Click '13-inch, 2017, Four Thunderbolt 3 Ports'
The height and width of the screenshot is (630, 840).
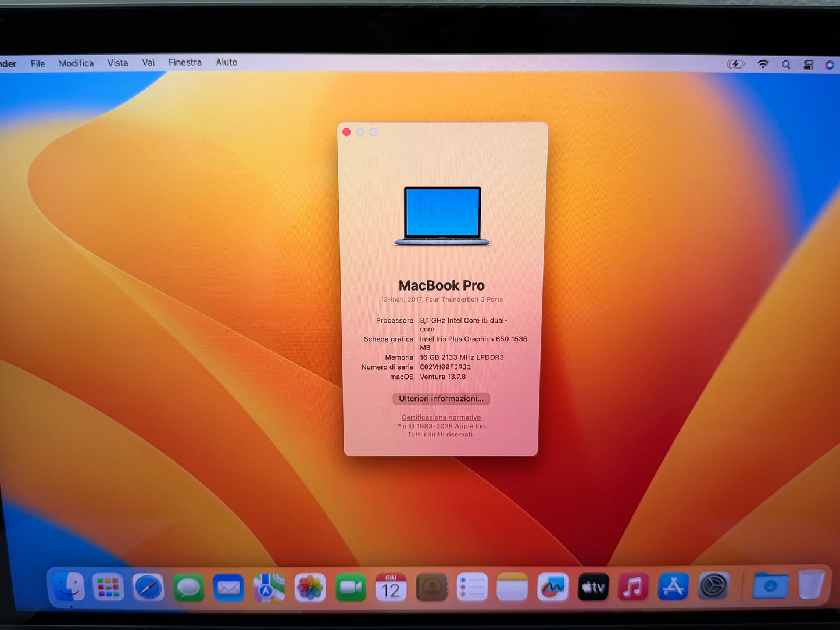point(442,299)
